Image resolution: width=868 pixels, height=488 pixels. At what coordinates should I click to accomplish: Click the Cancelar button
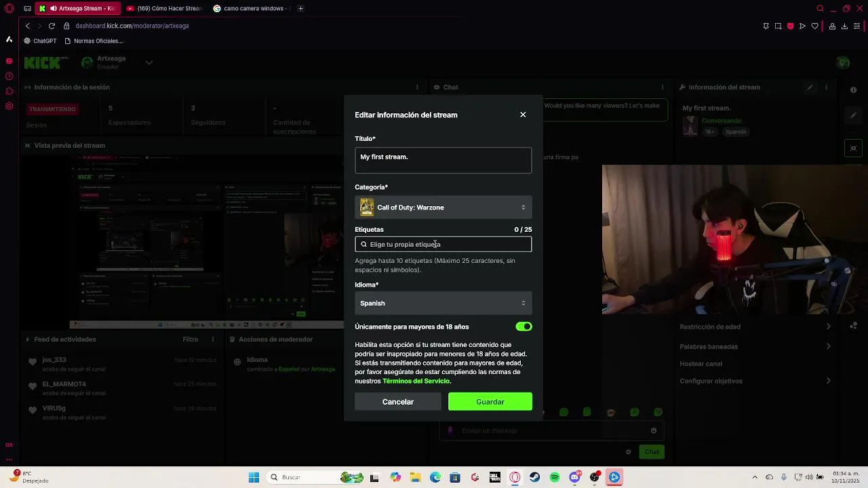[x=398, y=402]
